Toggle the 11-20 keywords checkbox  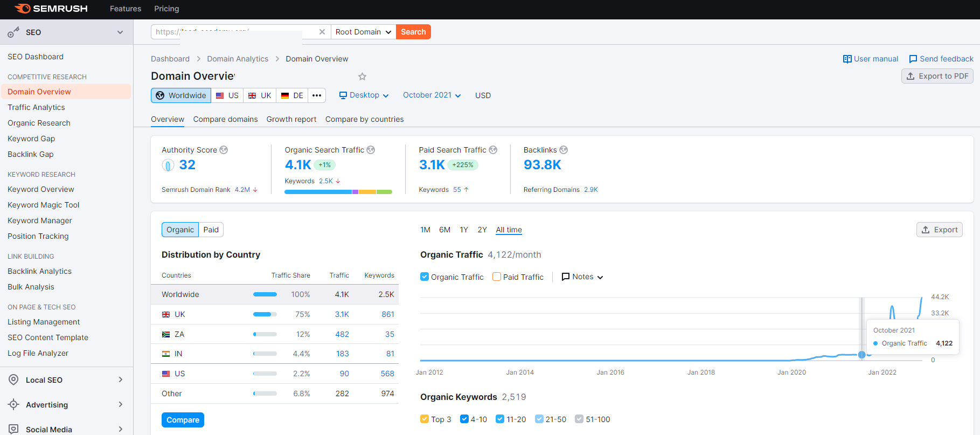coord(500,419)
